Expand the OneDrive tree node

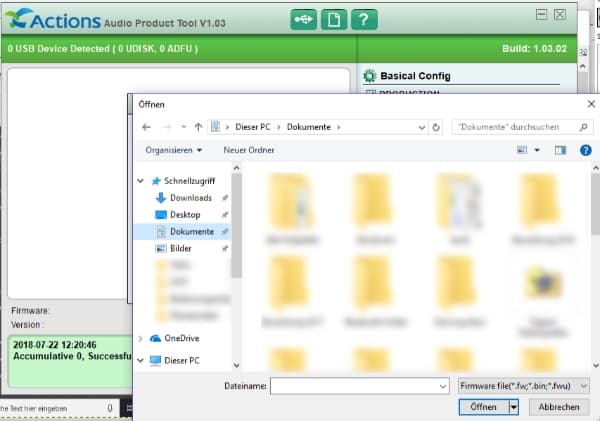click(140, 338)
